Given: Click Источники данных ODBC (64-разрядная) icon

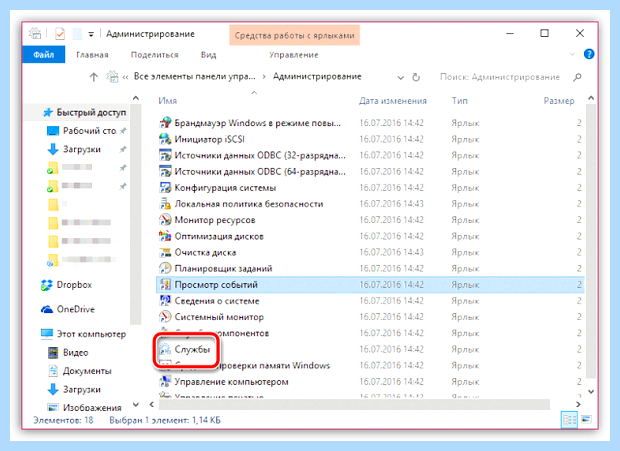Looking at the screenshot, I should pos(165,172).
